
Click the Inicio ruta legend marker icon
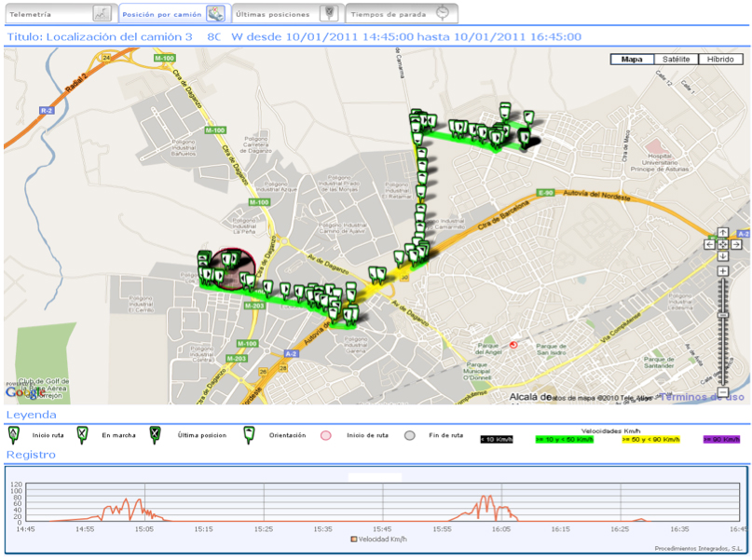(14, 434)
